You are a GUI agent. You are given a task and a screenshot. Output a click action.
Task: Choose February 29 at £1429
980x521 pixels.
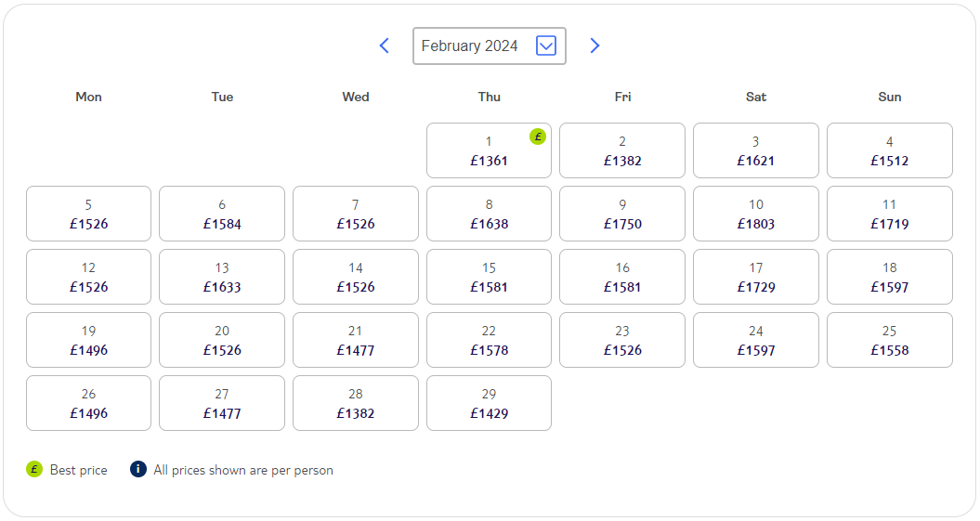pos(489,403)
